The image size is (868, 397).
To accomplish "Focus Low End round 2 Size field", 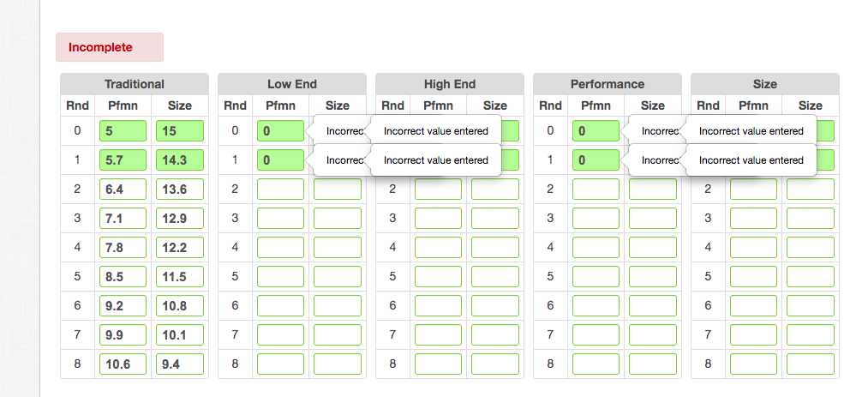I will (x=338, y=189).
